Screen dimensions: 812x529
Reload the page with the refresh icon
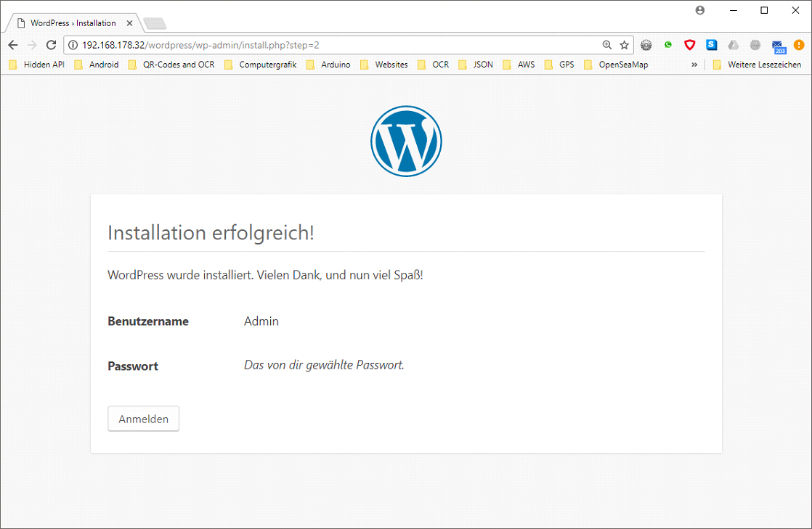coord(51,45)
